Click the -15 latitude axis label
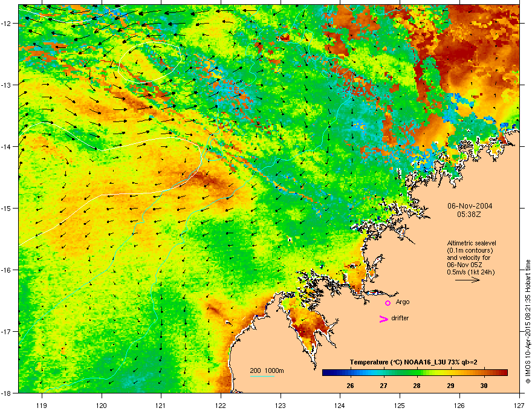 [x=6, y=208]
